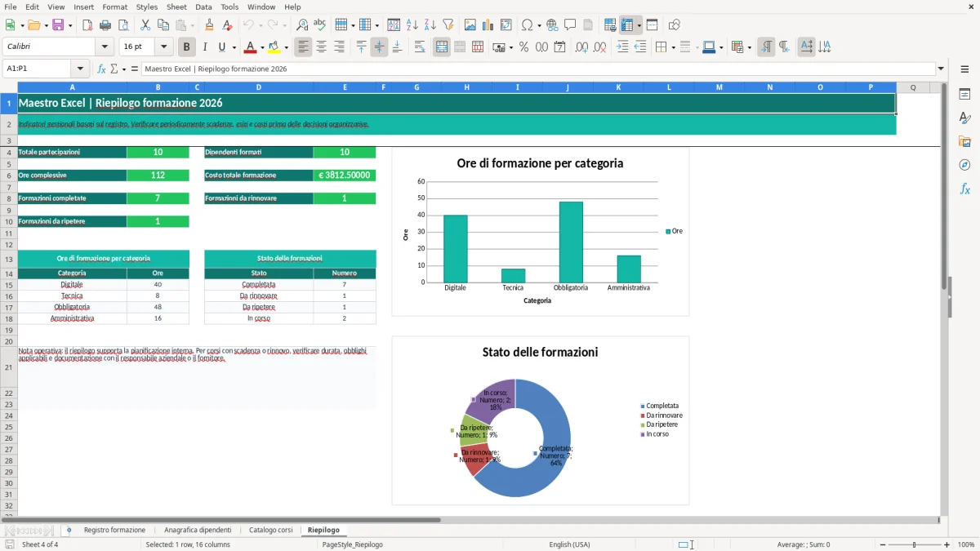Click the AutoFilter funnel icon
Viewport: 980px width, 551px height.
448,25
